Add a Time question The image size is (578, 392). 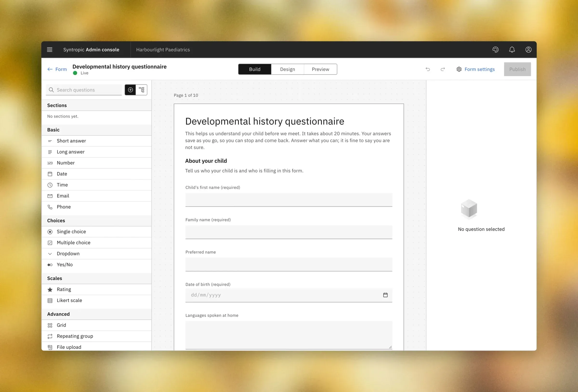[97, 185]
